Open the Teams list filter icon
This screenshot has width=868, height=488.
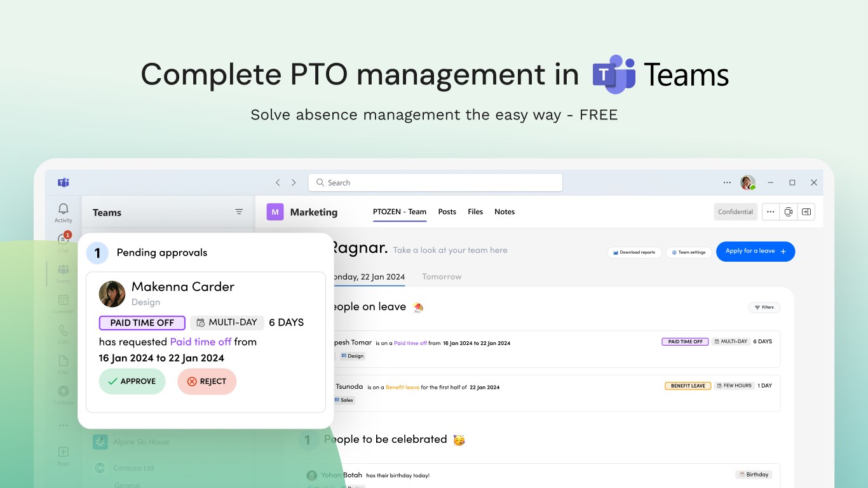pos(239,212)
